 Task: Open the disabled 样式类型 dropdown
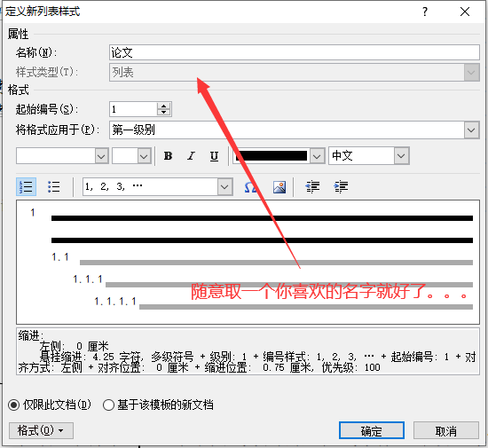(x=471, y=73)
